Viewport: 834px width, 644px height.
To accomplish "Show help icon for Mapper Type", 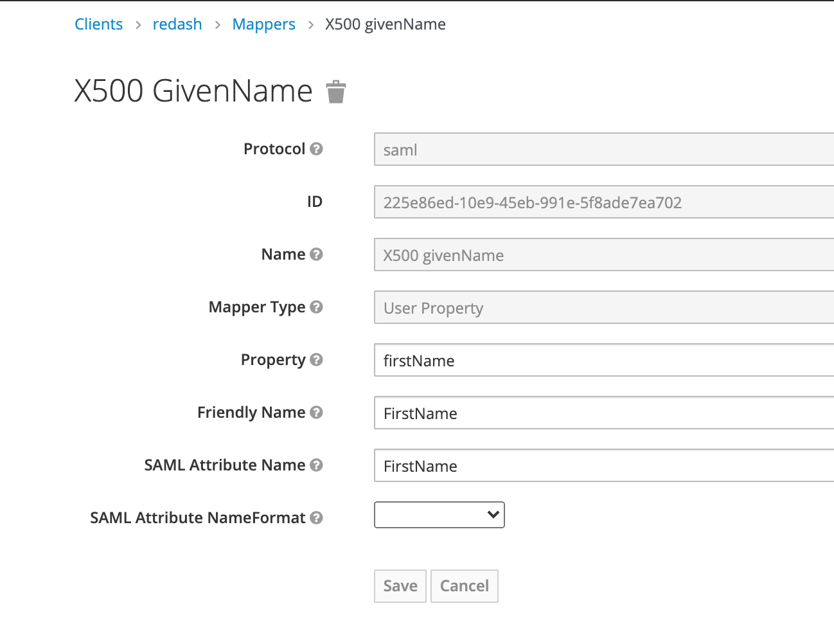I will pyautogui.click(x=316, y=307).
